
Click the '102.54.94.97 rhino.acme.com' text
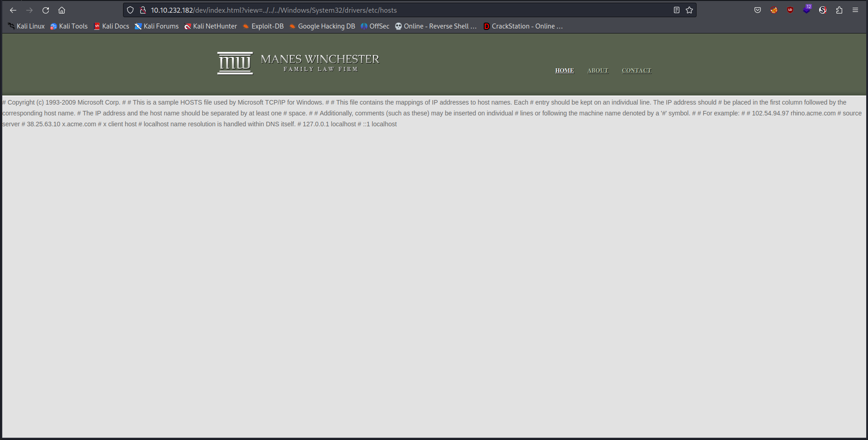pyautogui.click(x=794, y=113)
